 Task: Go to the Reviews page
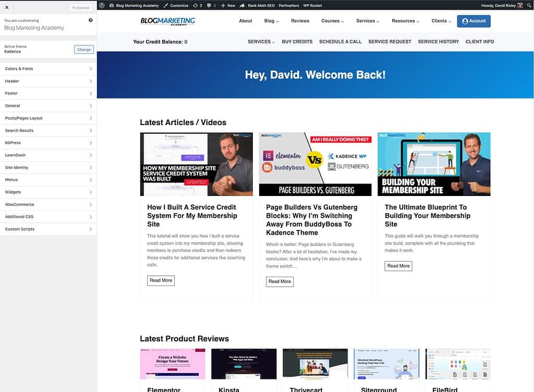[300, 21]
